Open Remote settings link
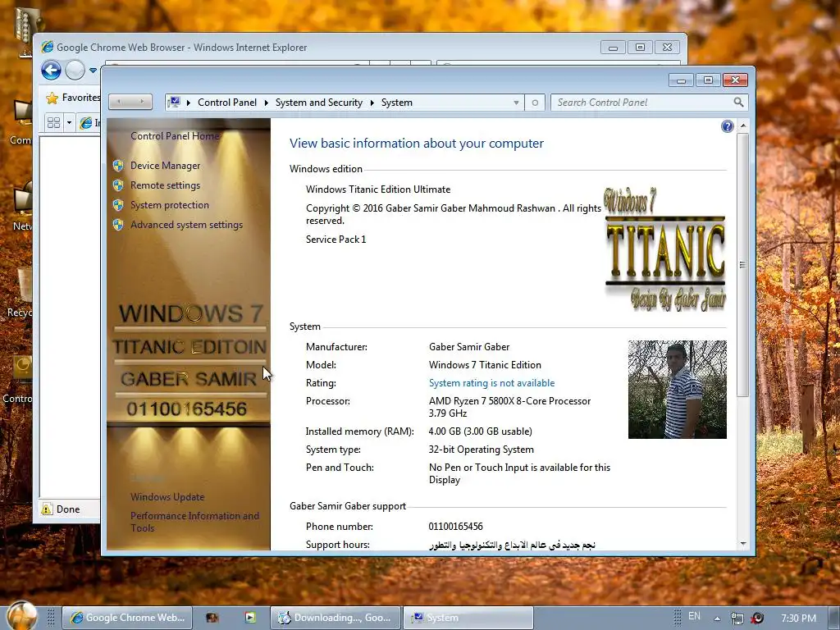 165,185
